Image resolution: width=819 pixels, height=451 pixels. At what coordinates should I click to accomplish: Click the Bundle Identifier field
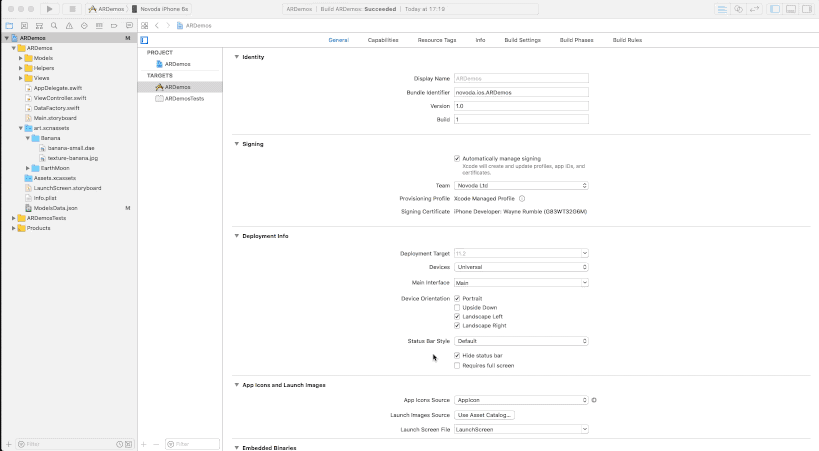tap(521, 92)
